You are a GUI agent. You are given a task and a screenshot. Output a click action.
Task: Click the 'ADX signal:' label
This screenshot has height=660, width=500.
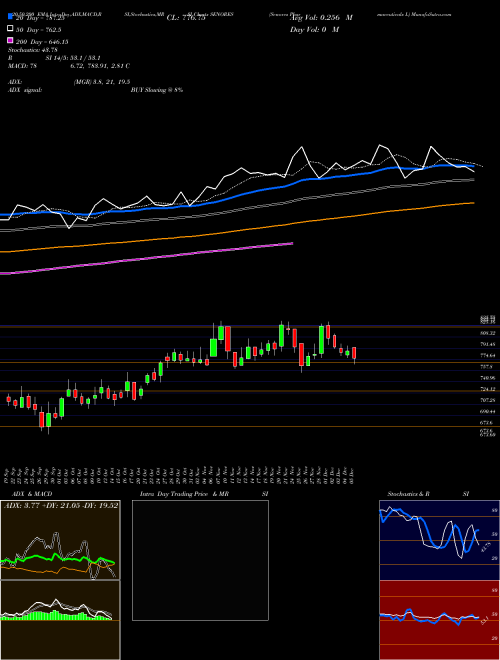pyautogui.click(x=25, y=90)
